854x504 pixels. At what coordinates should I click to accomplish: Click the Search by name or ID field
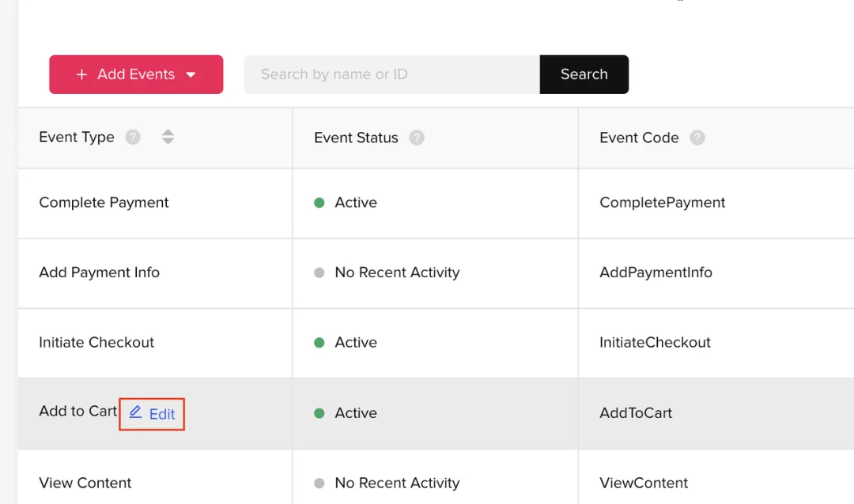point(392,74)
